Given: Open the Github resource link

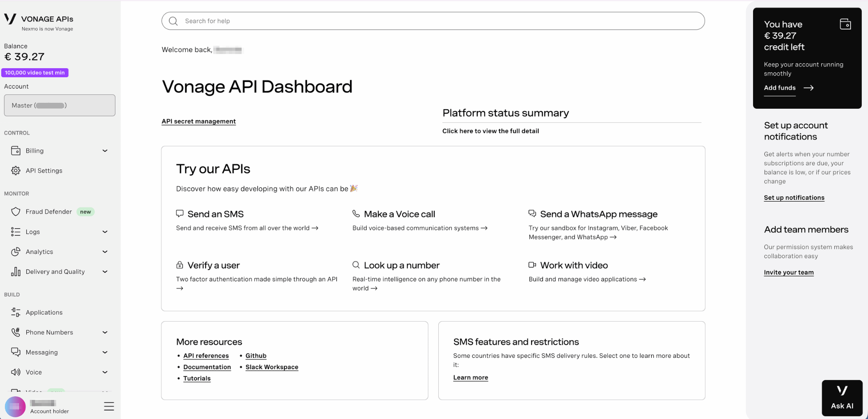Looking at the screenshot, I should tap(256, 356).
